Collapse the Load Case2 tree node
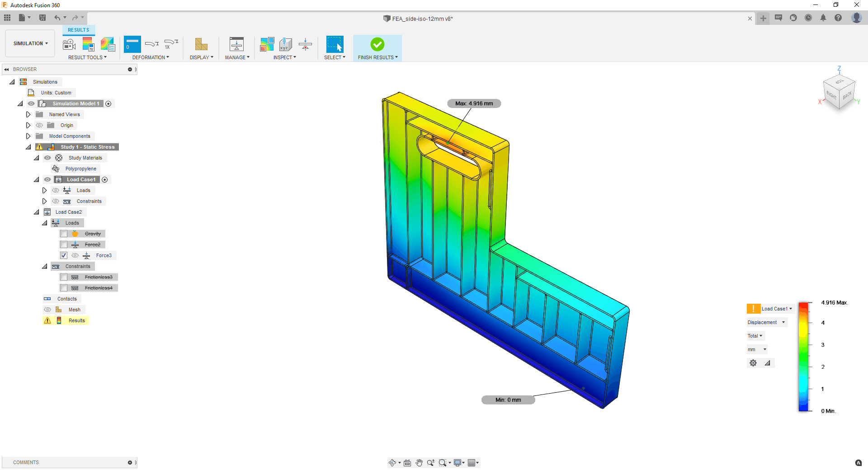 click(x=37, y=212)
